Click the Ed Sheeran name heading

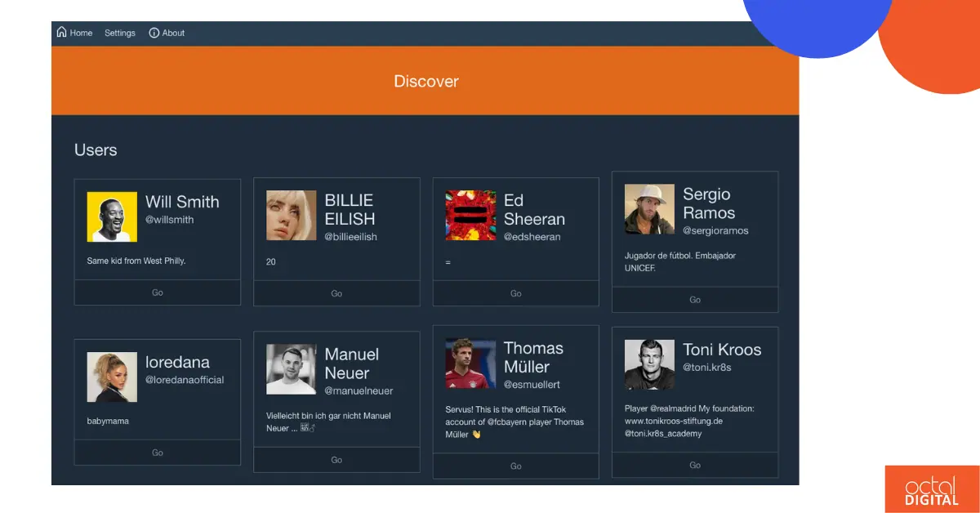(x=534, y=210)
